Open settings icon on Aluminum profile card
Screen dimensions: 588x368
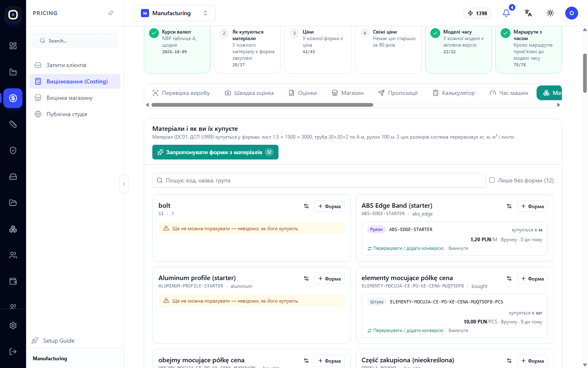pos(306,278)
